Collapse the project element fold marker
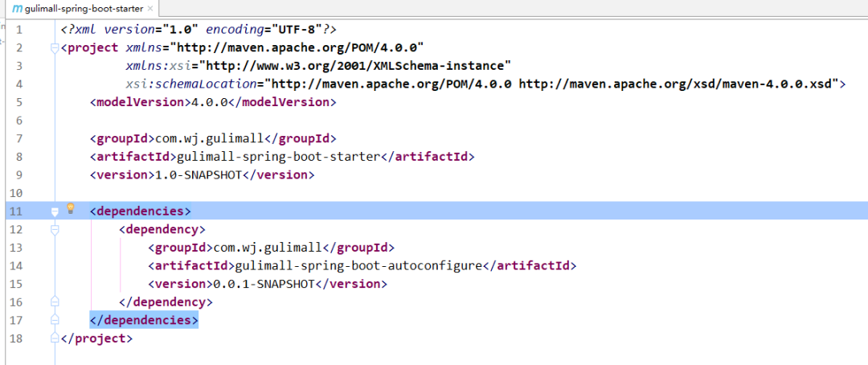This screenshot has width=868, height=365. pos(55,47)
